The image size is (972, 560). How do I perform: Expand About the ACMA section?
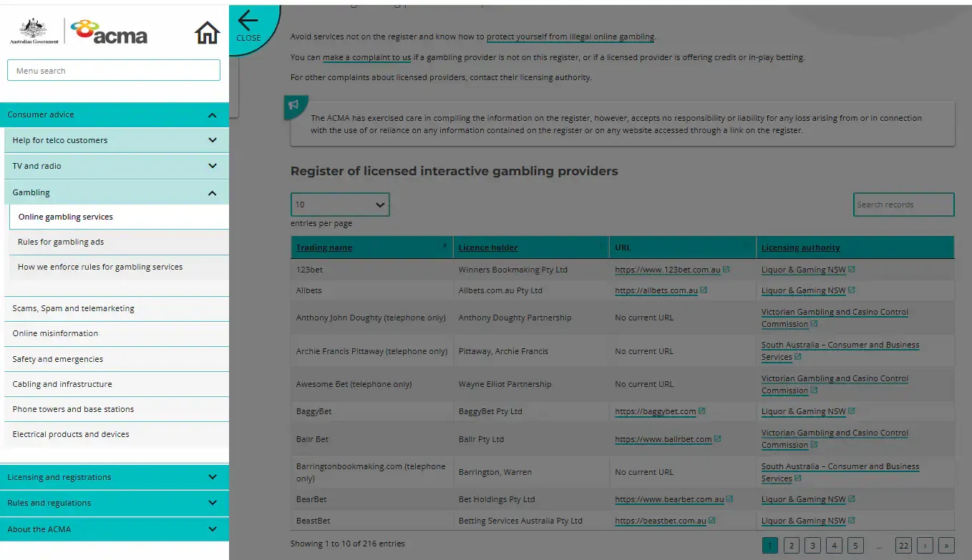click(x=213, y=529)
